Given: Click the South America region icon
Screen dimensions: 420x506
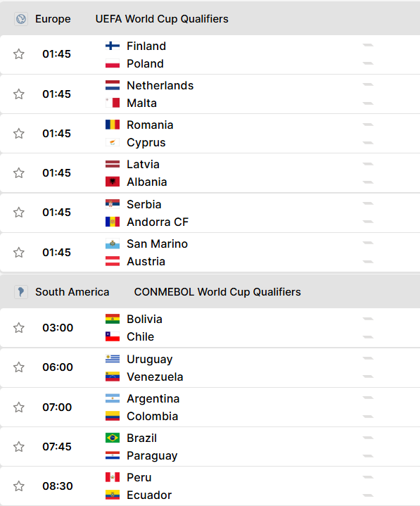Looking at the screenshot, I should tap(21, 292).
